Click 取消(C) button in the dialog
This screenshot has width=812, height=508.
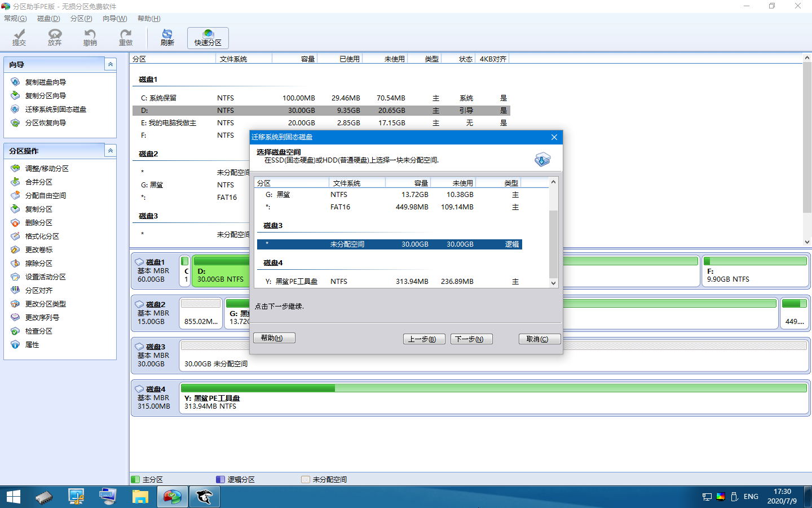pos(540,339)
